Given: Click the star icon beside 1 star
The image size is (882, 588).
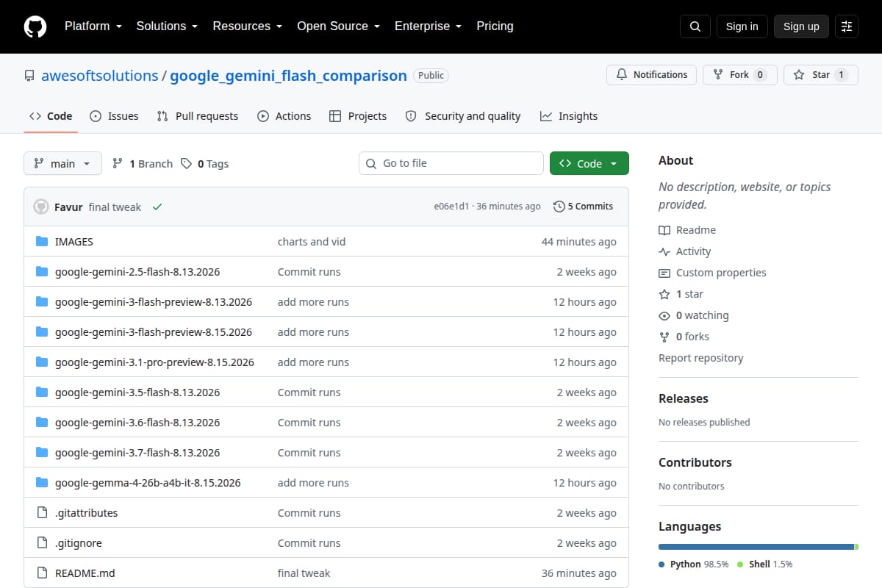Looking at the screenshot, I should [x=664, y=294].
